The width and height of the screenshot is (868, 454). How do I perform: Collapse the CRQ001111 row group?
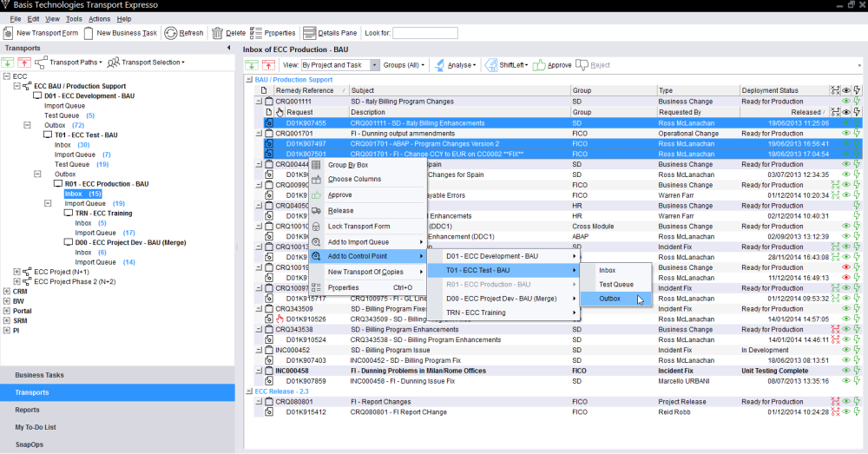(x=259, y=102)
